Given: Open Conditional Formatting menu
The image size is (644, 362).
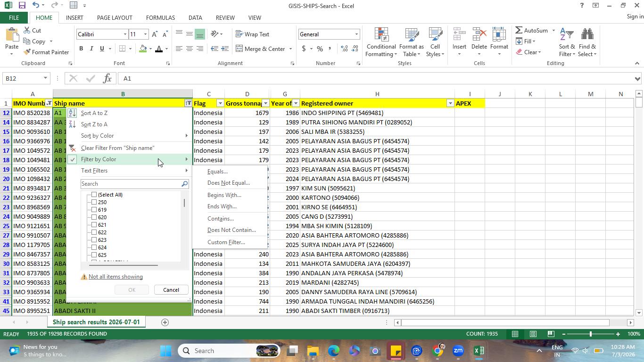Looking at the screenshot, I should coord(381,42).
